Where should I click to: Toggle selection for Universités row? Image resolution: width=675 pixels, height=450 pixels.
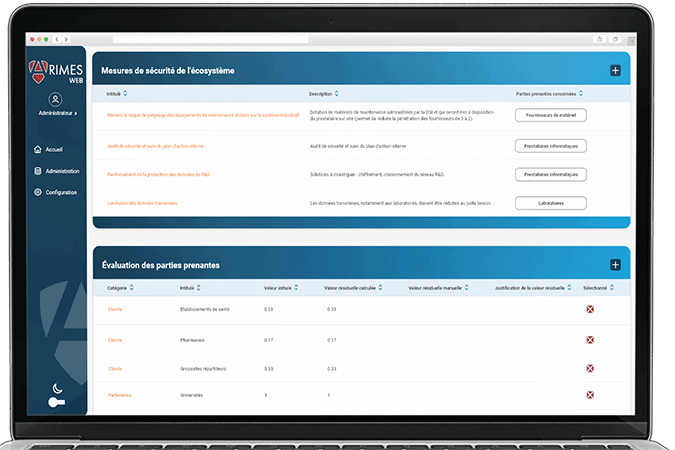tap(590, 395)
